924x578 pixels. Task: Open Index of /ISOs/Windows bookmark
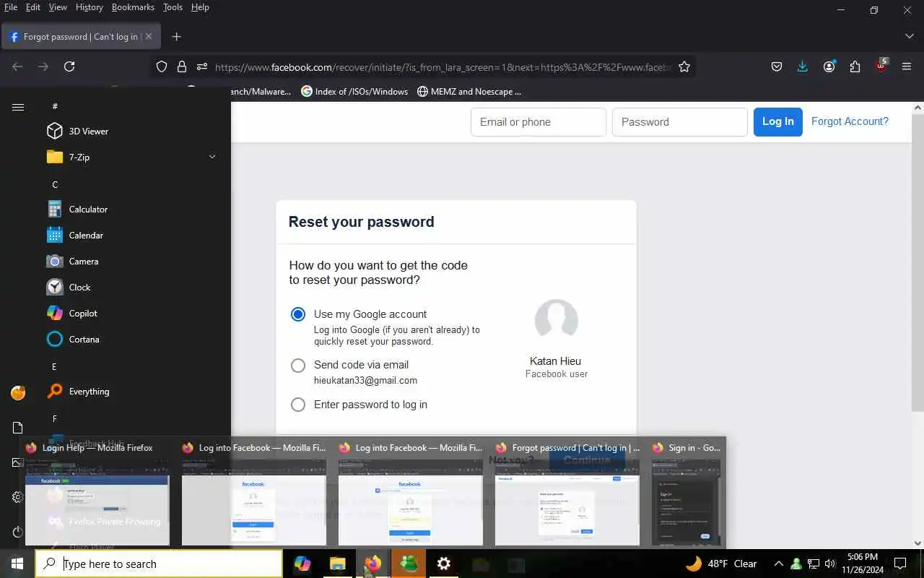354,92
